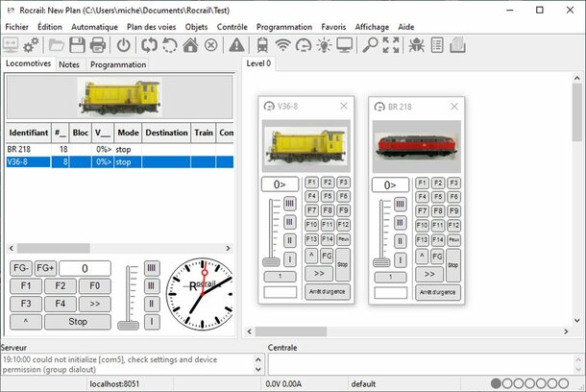Toggle F5 in the V36-8 throttle
The height and width of the screenshot is (392, 586).
pyautogui.click(x=328, y=196)
